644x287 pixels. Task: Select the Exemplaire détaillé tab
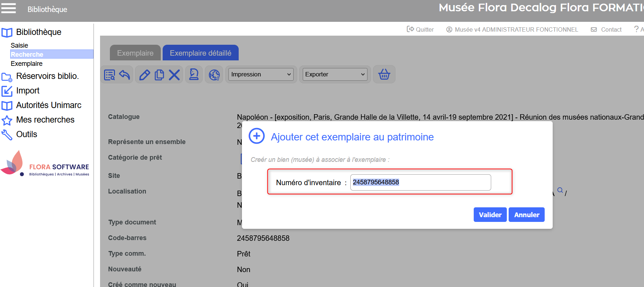point(200,53)
